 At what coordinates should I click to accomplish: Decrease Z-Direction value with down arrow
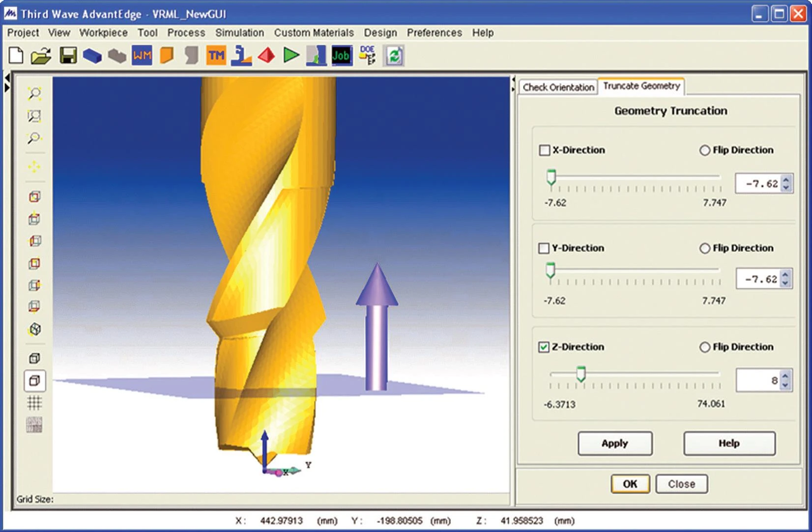click(x=785, y=386)
